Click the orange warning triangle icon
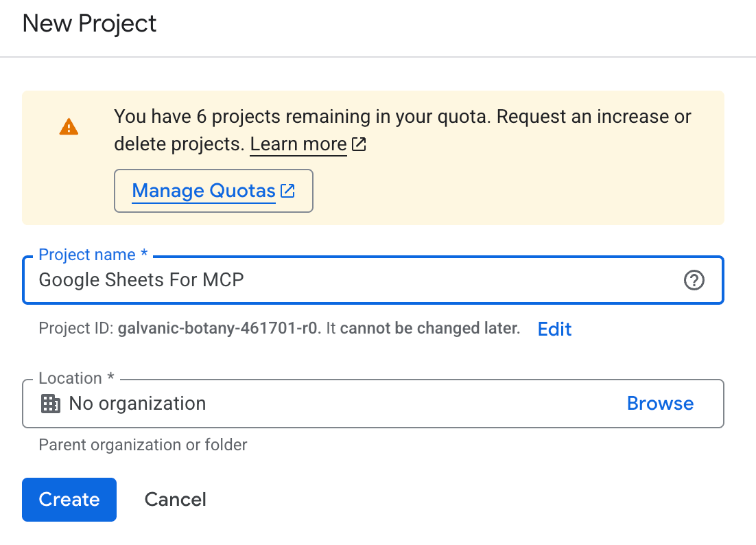Screen dimensions: 756x545 [69, 127]
